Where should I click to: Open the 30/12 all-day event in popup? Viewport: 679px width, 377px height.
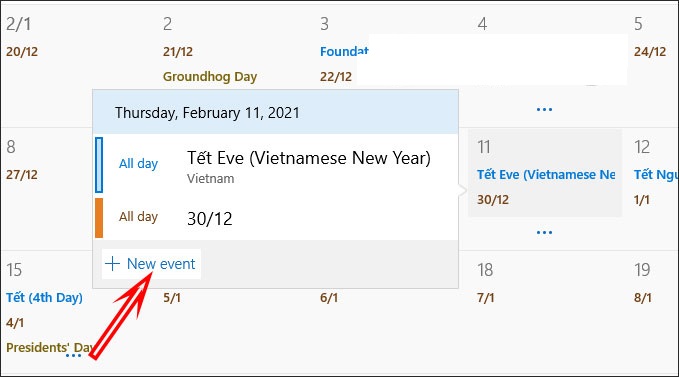tap(276, 218)
